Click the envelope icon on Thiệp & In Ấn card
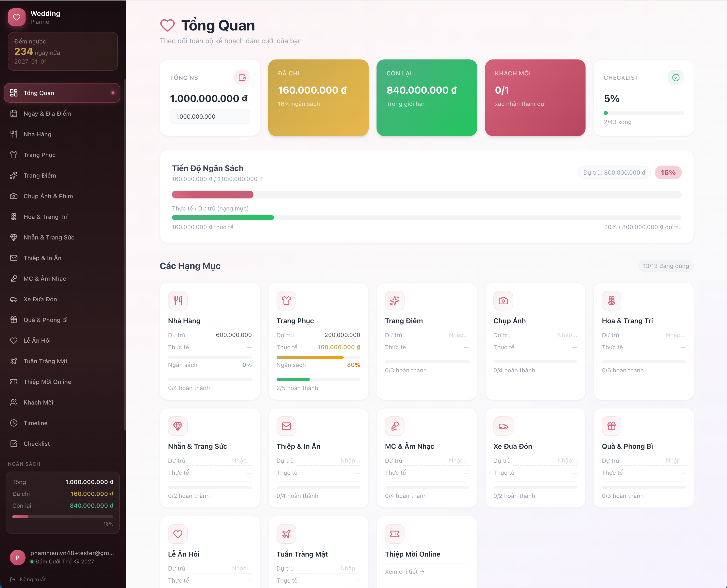Image resolution: width=727 pixels, height=588 pixels. click(286, 426)
